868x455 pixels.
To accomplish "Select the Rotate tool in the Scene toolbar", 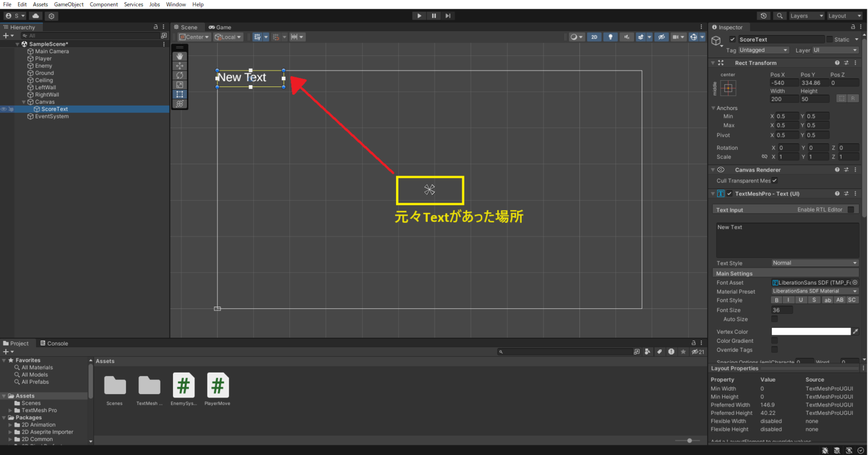I will pyautogui.click(x=180, y=75).
